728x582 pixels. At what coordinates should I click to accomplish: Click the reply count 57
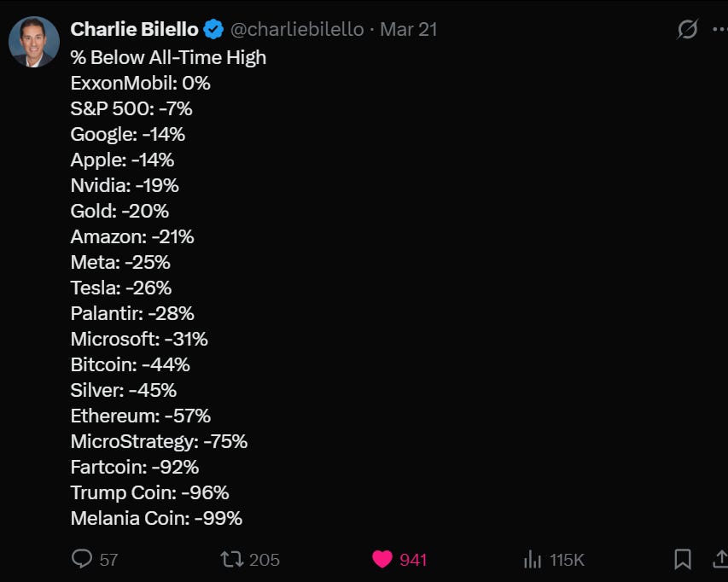click(x=108, y=560)
